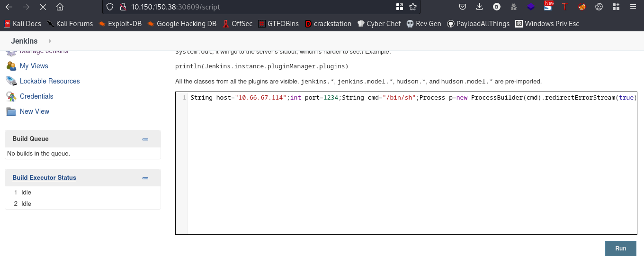Click the insecure connection padlock icon

coord(123,7)
